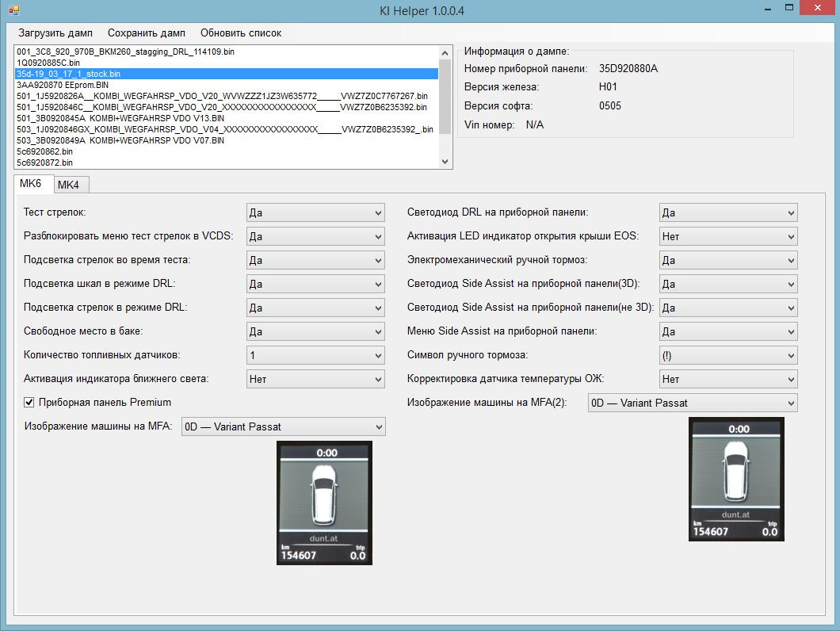The width and height of the screenshot is (840, 631).
Task: Switch to the MK4 tab
Action: tap(69, 185)
